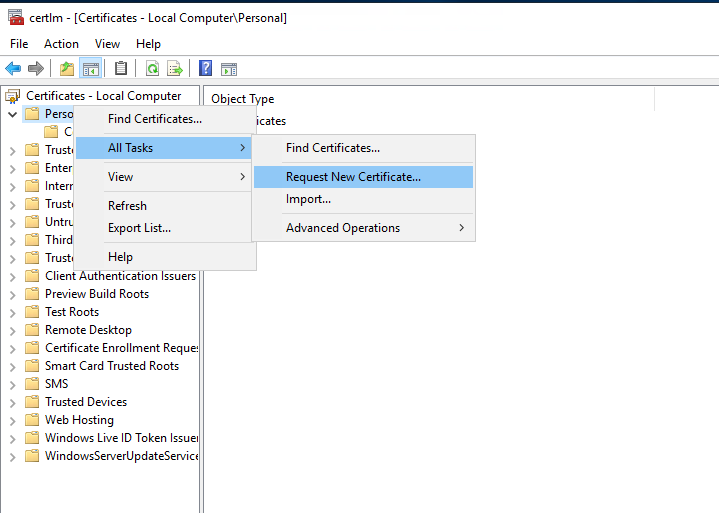Open the Action menu in menu bar

[x=61, y=44]
